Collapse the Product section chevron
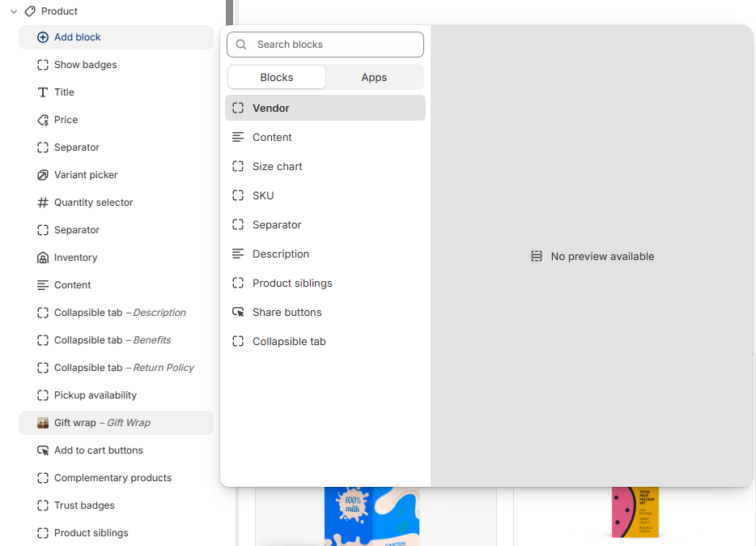The image size is (756, 546). 14,11
